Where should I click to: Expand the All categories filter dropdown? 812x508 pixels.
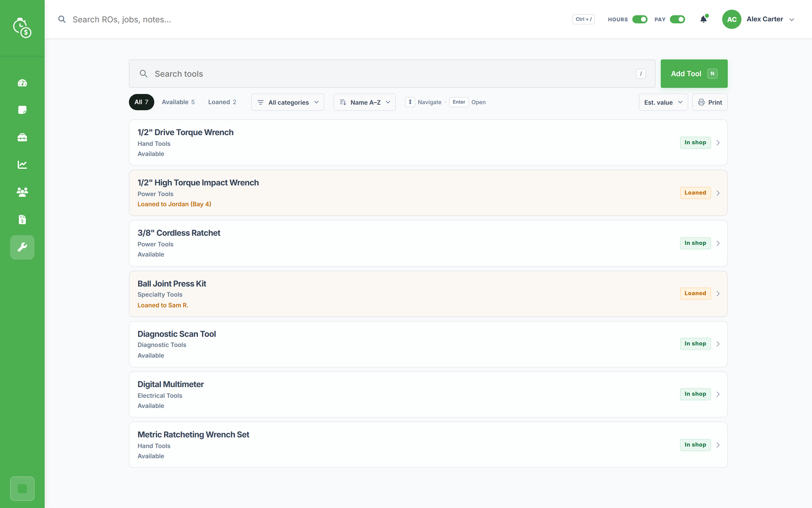click(x=288, y=102)
